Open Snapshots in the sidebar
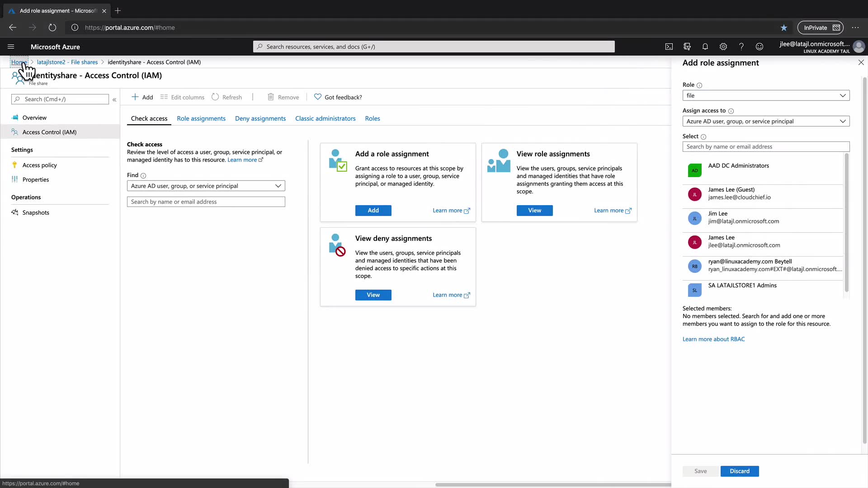The width and height of the screenshot is (868, 488). (x=36, y=212)
